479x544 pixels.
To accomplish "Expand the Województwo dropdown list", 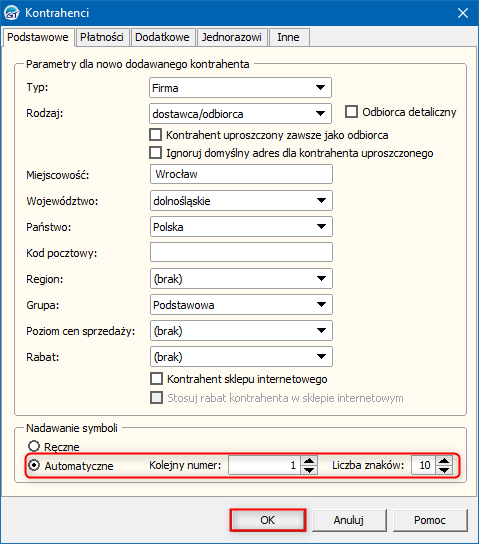I will click(241, 201).
